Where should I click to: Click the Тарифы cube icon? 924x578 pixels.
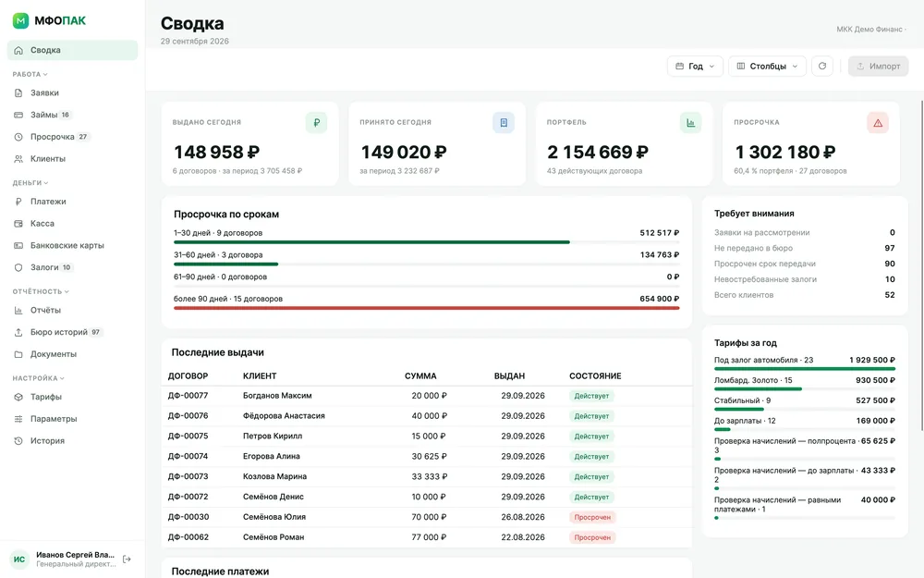pos(18,397)
